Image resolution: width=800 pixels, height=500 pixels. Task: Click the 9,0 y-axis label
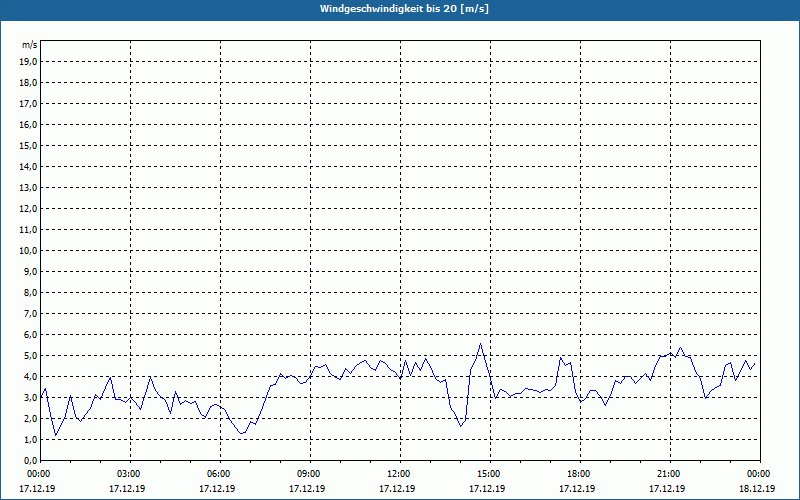pos(31,271)
